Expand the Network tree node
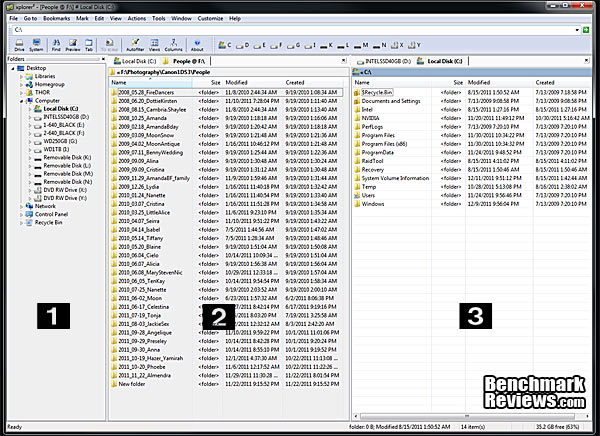Screen dimensions: 600x436 21,206
